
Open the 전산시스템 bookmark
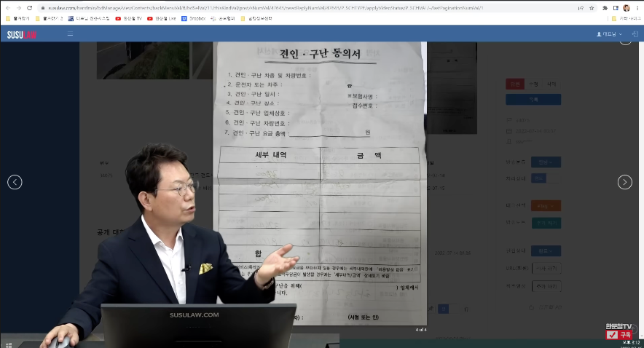(89, 18)
